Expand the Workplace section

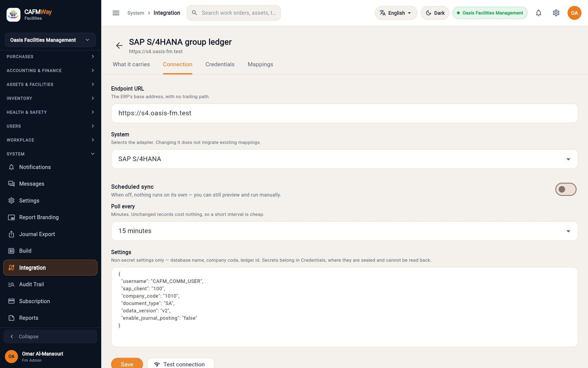point(50,140)
